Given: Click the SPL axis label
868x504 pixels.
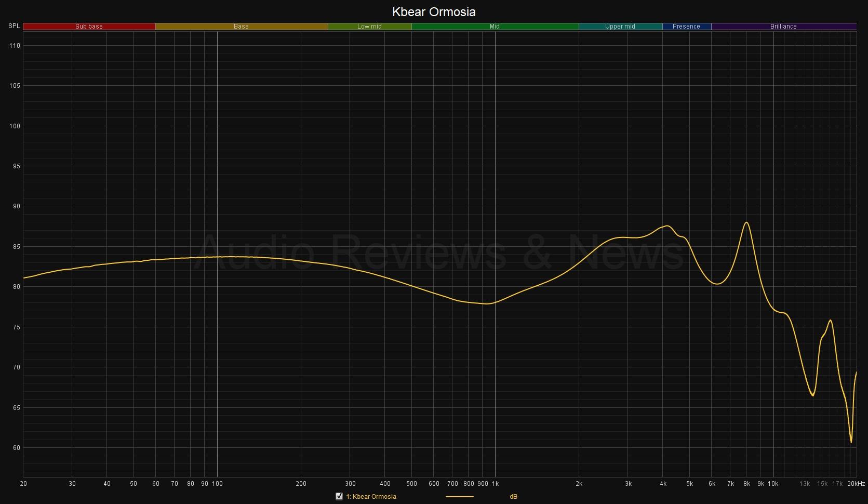Looking at the screenshot, I should (14, 26).
